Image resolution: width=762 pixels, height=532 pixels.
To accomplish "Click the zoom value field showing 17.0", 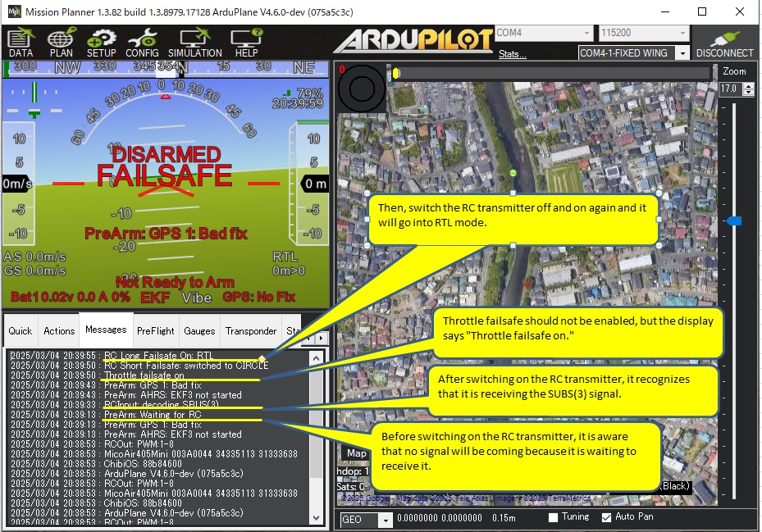I will coord(731,89).
